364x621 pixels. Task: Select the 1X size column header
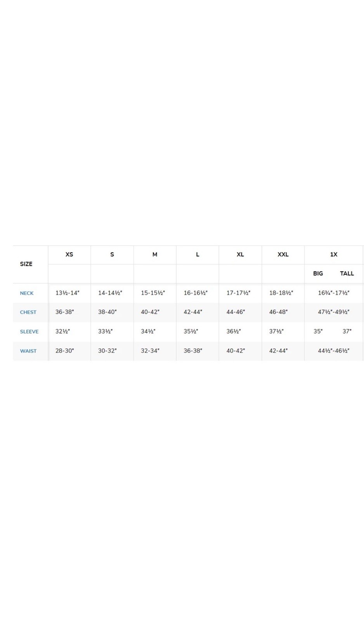[x=334, y=255]
